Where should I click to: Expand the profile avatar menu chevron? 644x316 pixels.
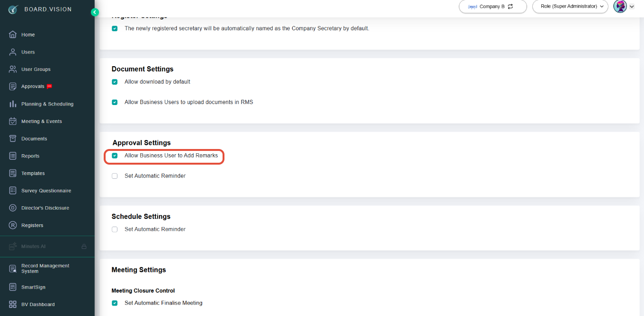(x=632, y=7)
